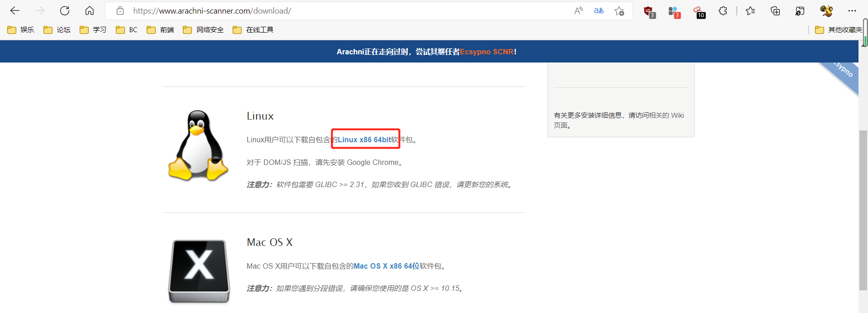Open the screen share toolbar icon
This screenshot has height=313, width=868.
click(800, 11)
